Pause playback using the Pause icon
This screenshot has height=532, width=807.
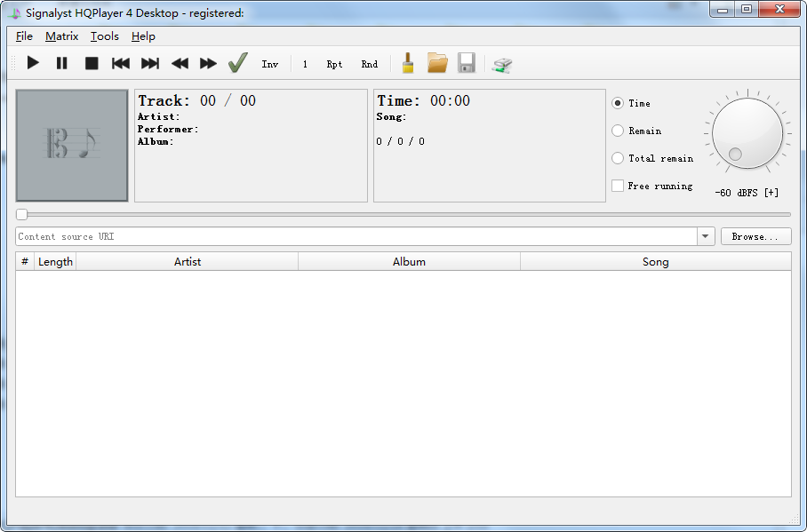click(x=61, y=63)
